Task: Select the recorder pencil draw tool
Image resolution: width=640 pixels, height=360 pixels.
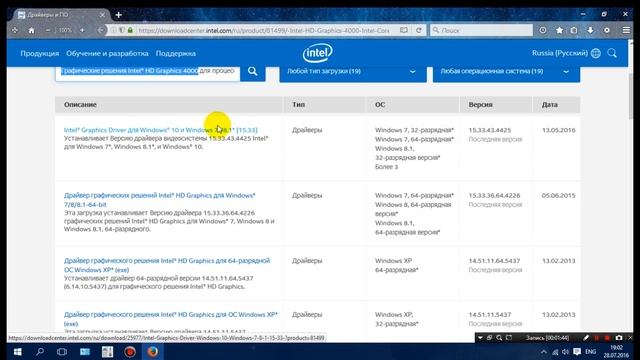Action: coord(586,338)
